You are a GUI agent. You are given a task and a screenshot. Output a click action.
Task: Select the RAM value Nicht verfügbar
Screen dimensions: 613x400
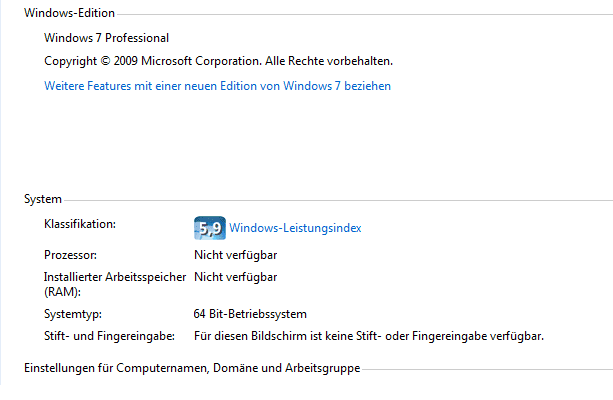tap(235, 277)
